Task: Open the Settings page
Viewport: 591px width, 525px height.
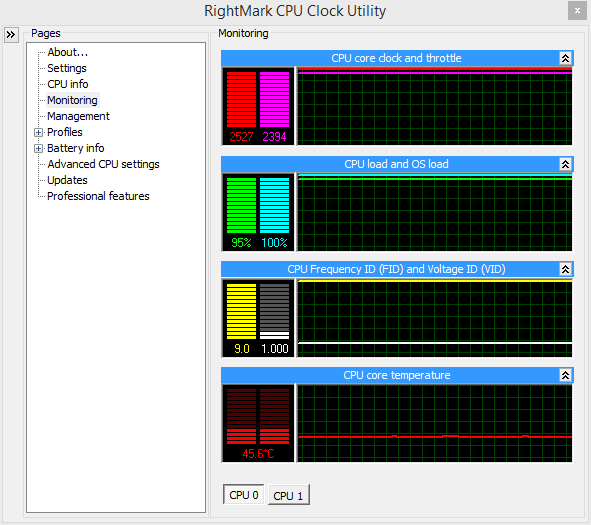Action: [x=67, y=68]
